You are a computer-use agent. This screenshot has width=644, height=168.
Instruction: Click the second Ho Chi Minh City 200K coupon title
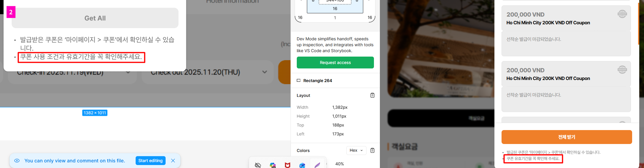pos(548,79)
